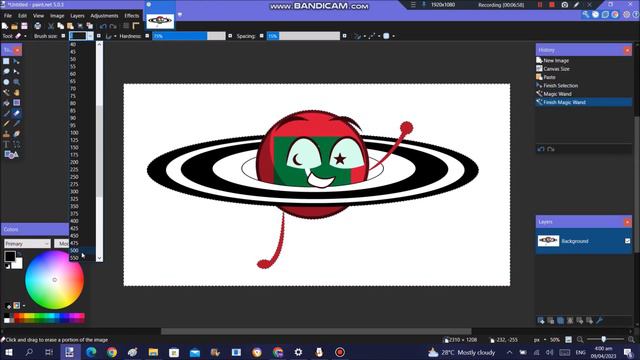Click the Print toolbar icon
The width and height of the screenshot is (640, 360).
38,26
